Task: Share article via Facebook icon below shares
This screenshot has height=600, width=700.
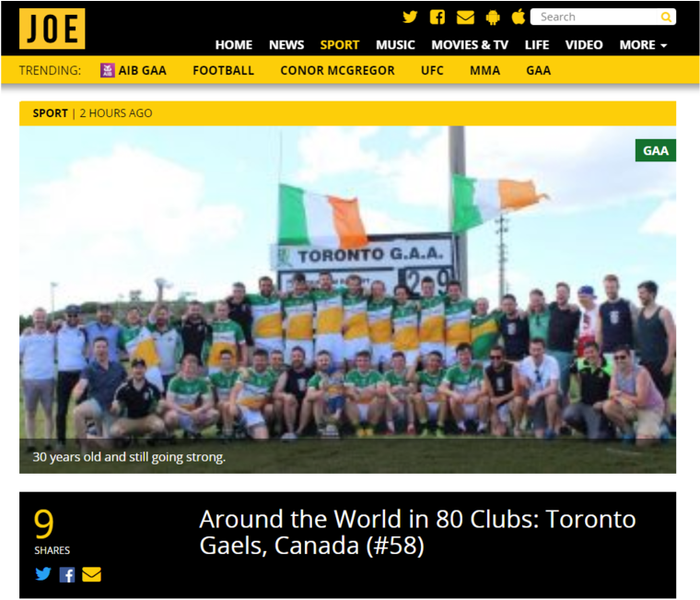Action: click(x=67, y=574)
